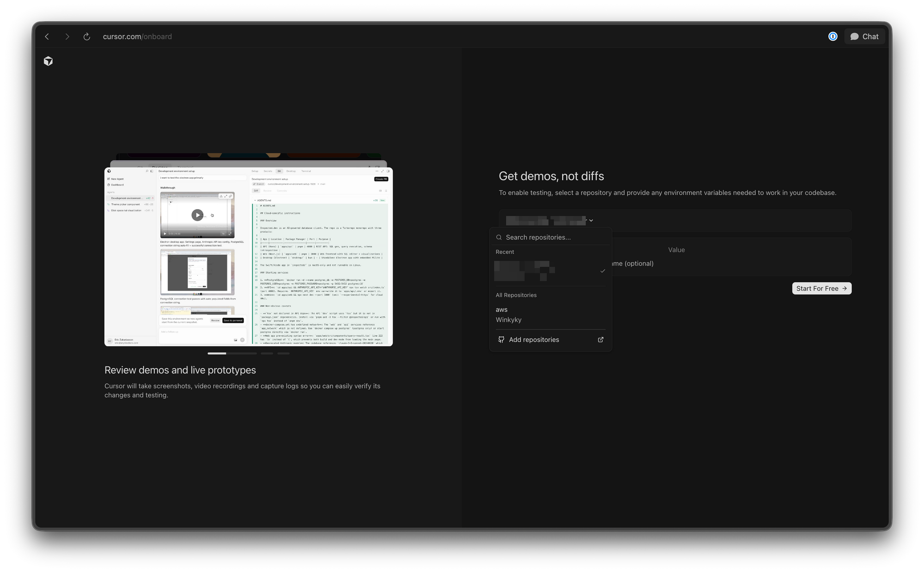The image size is (924, 573).
Task: Select the Winkyky repository
Action: [509, 320]
